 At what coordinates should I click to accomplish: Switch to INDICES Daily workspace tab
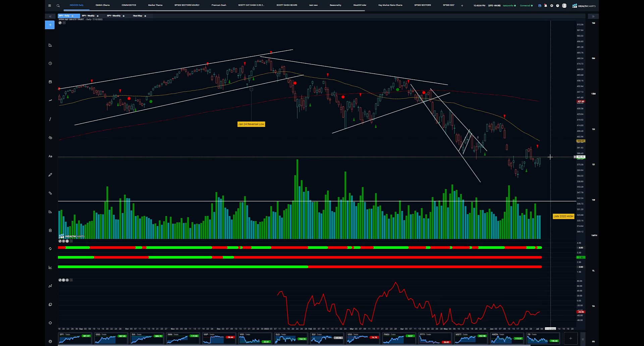pos(76,5)
